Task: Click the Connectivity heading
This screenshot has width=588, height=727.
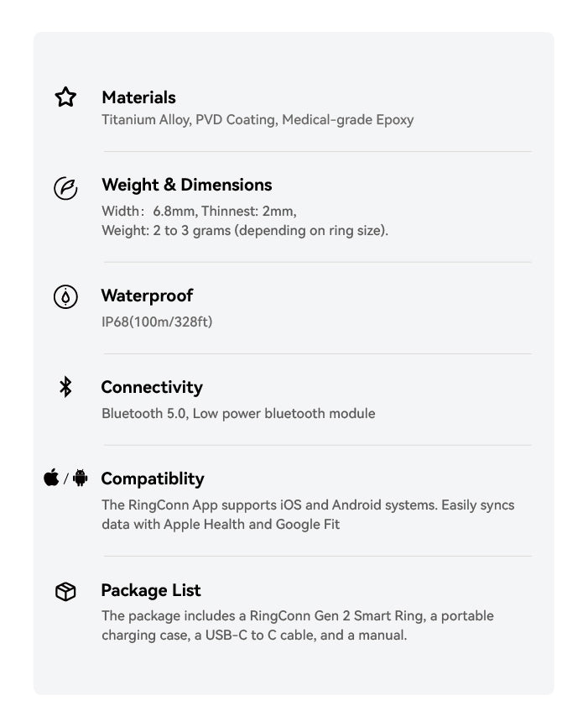Action: pos(152,387)
